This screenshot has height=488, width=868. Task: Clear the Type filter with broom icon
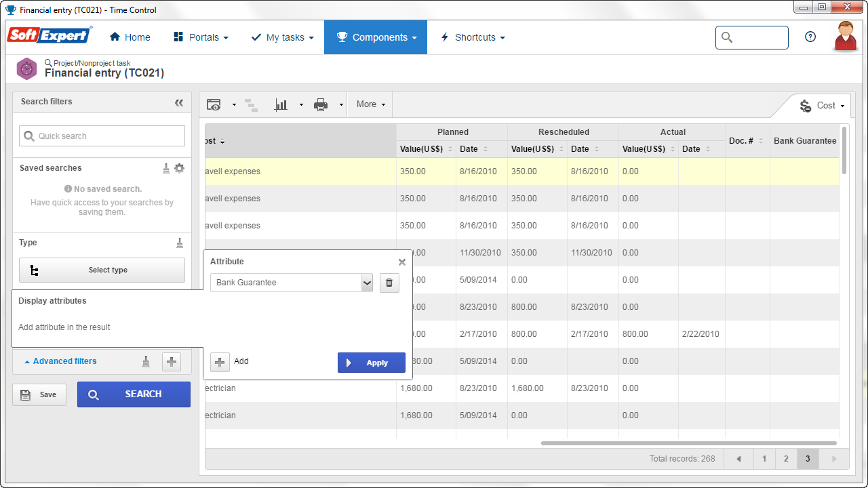(180, 243)
